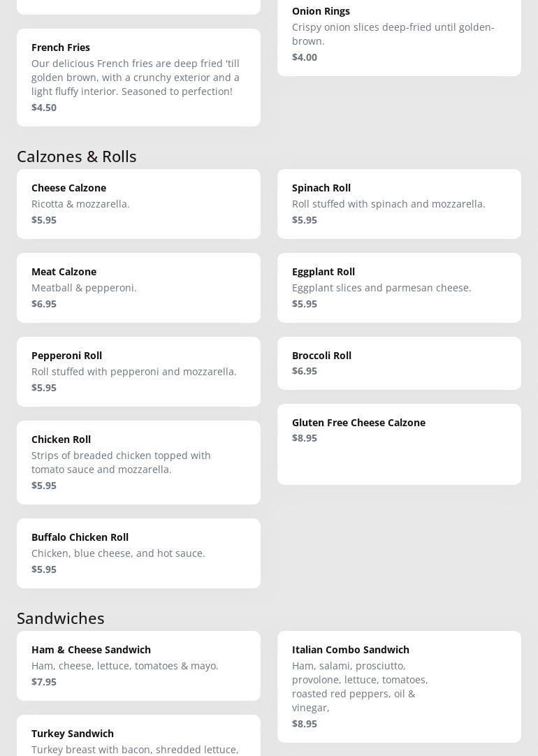
Task: Pick the Pepperoni Roll card
Action: pos(138,371)
